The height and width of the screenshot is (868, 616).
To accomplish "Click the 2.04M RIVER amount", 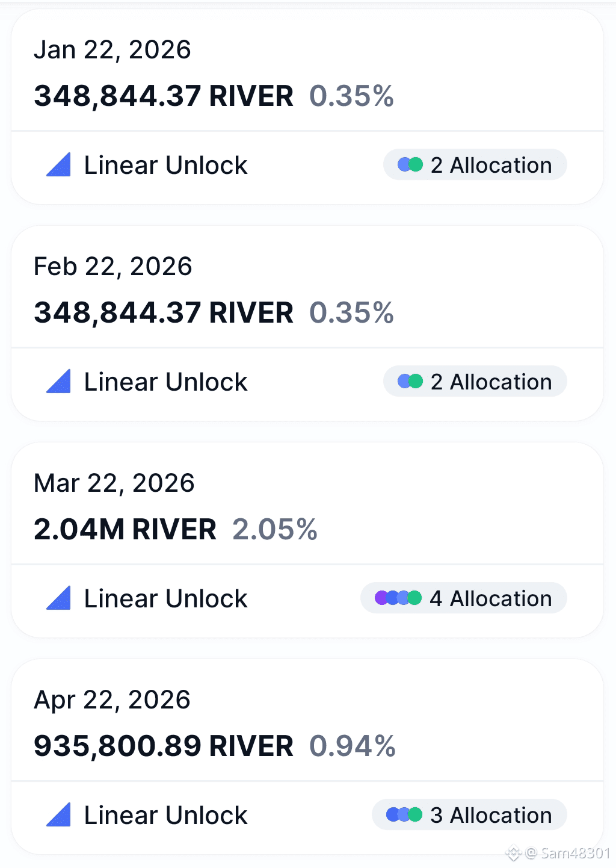I will (x=125, y=530).
